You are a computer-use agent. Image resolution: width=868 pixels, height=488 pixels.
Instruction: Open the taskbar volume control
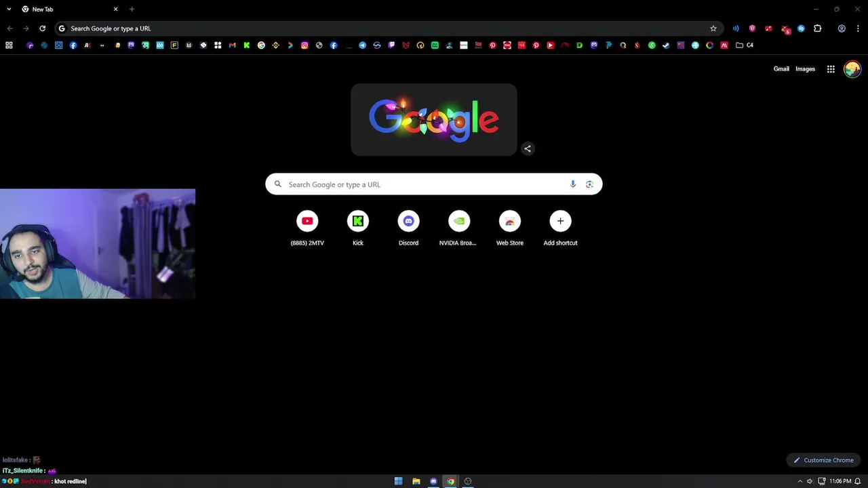click(x=810, y=481)
